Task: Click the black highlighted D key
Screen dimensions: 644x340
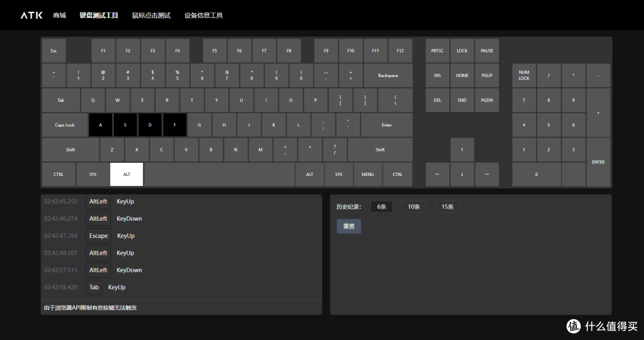Action: pyautogui.click(x=150, y=125)
